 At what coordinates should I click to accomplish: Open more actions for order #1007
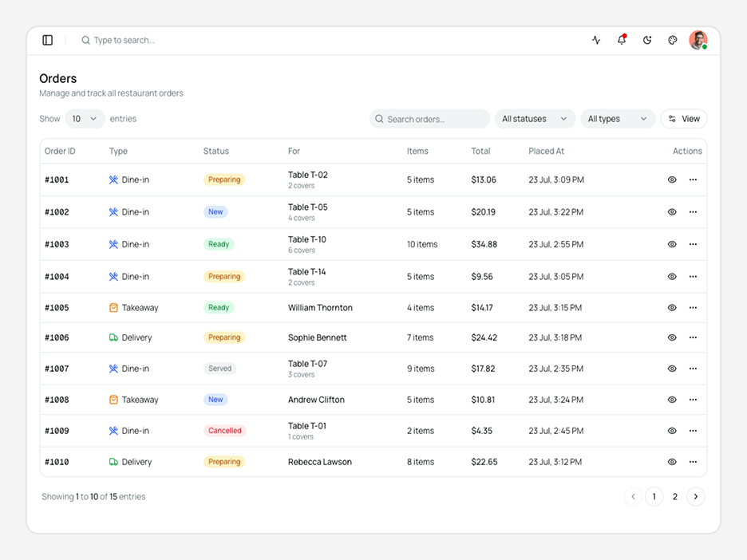693,369
